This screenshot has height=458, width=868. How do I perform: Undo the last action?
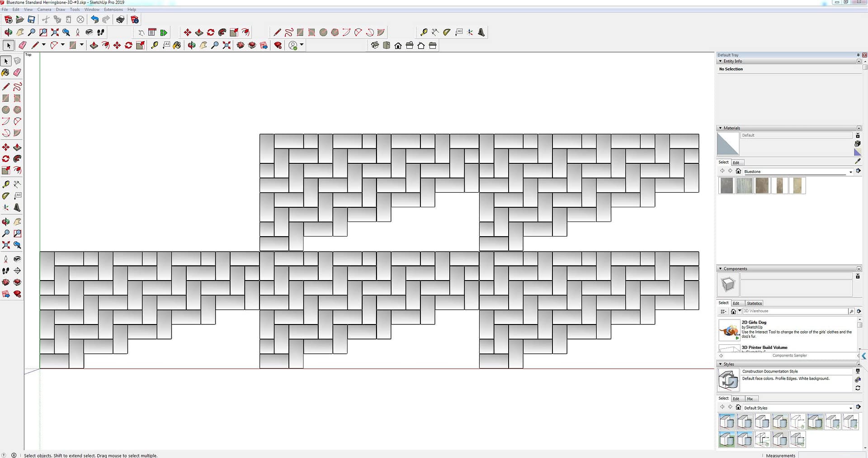point(94,19)
